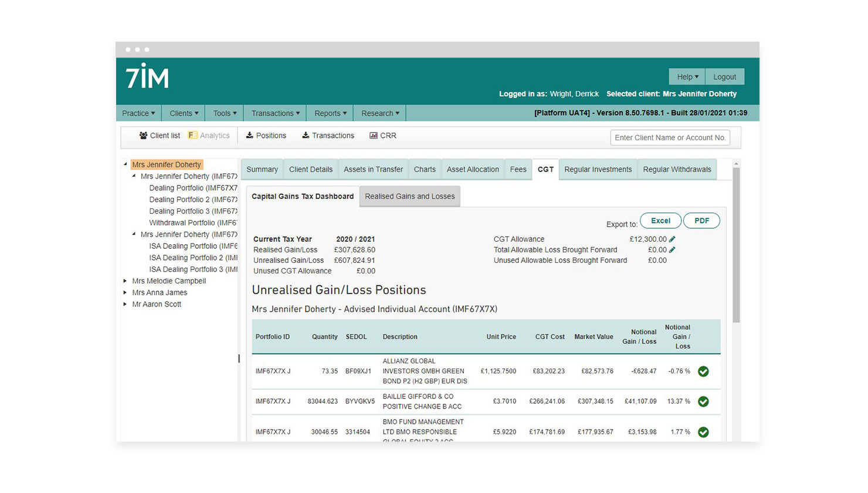
Task: Open the Assets in Transfer tab
Action: click(373, 170)
